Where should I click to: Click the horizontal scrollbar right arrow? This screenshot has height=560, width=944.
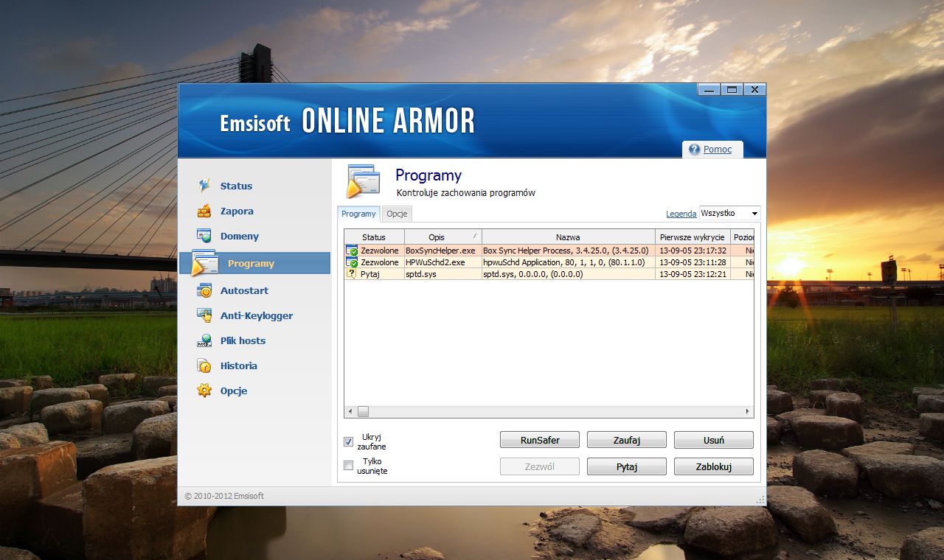[747, 412]
